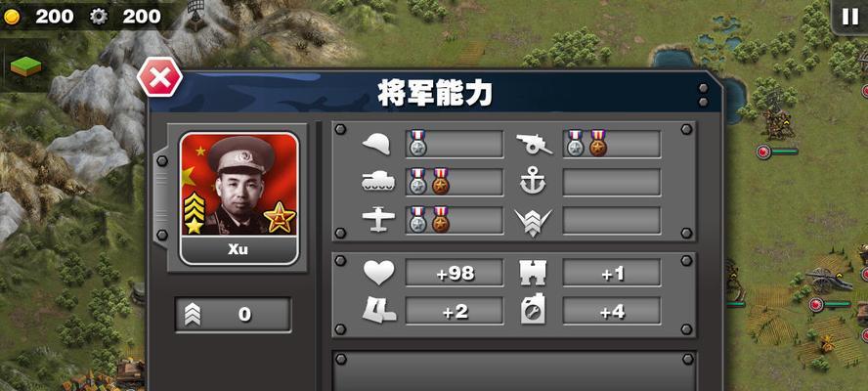The height and width of the screenshot is (391, 868).
Task: Click the gear industry resource icon
Action: 99,18
